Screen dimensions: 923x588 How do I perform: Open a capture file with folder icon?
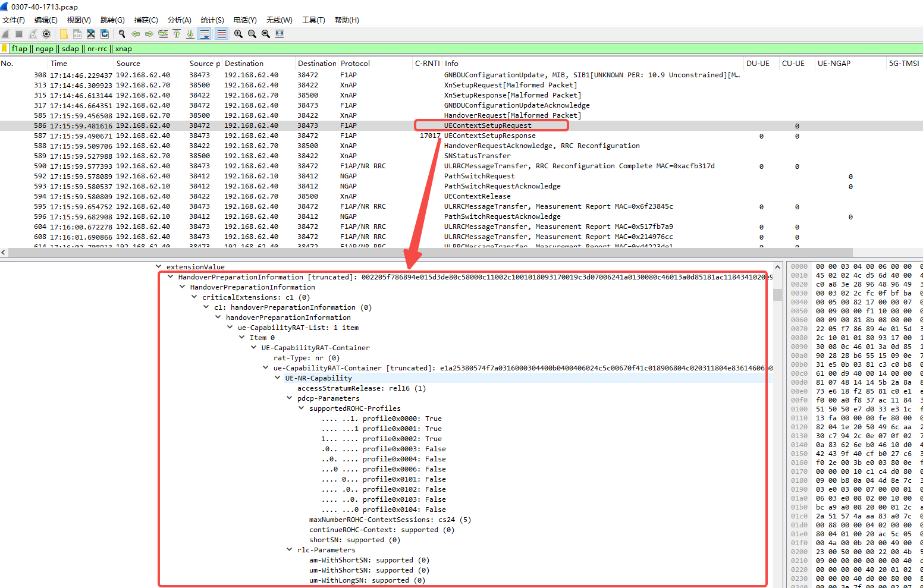64,34
